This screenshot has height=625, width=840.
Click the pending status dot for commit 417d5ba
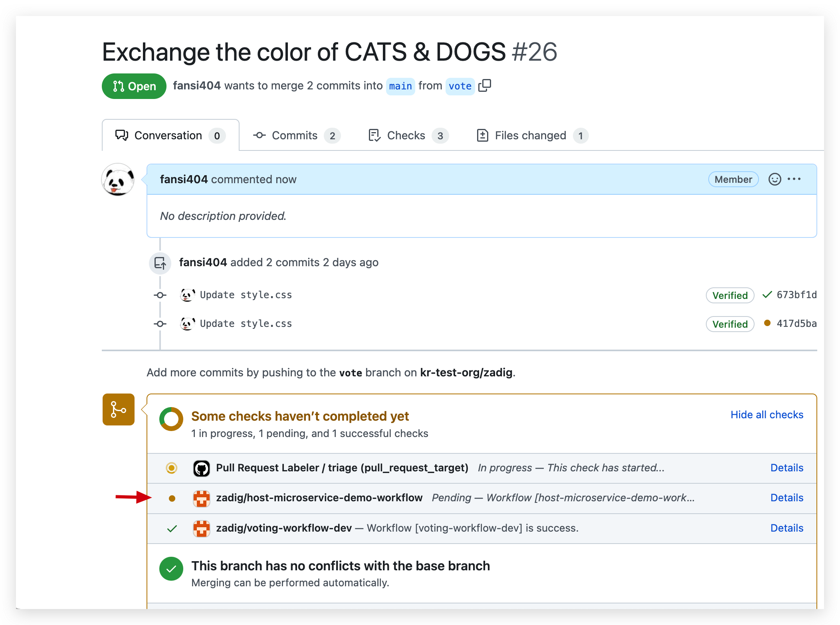[767, 323]
